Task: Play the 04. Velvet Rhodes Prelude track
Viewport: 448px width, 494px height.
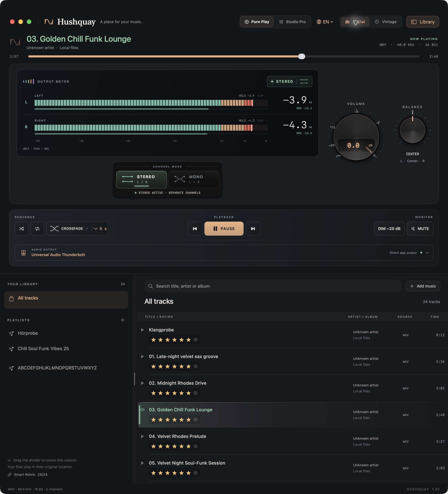Action: point(142,436)
